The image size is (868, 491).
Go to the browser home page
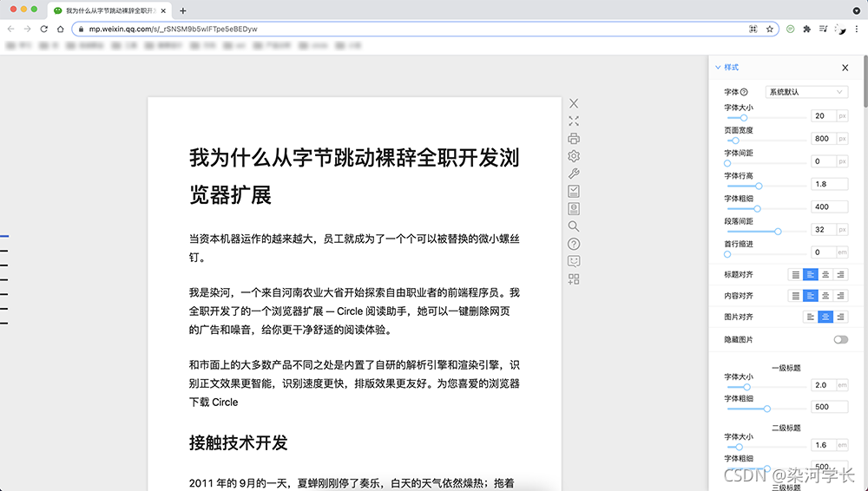[61, 29]
